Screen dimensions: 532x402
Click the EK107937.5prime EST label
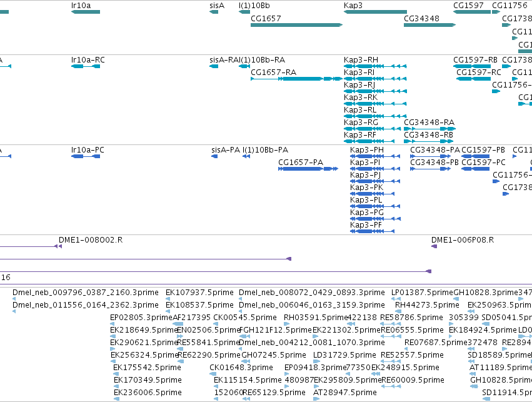click(x=199, y=293)
